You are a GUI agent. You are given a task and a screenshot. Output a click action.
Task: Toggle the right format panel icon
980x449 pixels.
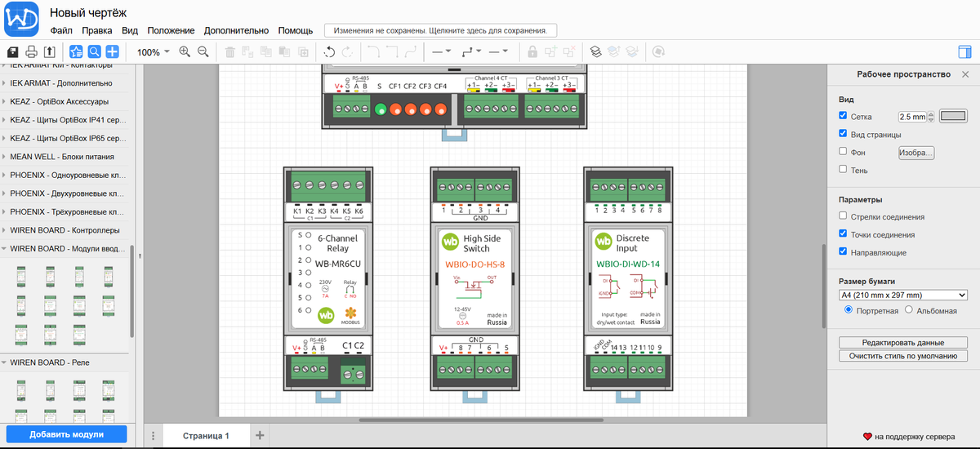(x=964, y=51)
